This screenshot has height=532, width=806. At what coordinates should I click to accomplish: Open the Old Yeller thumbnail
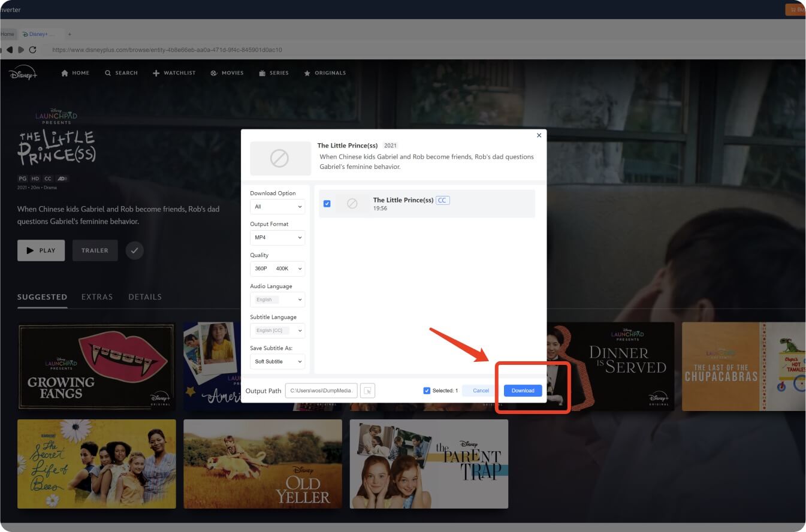(262, 464)
